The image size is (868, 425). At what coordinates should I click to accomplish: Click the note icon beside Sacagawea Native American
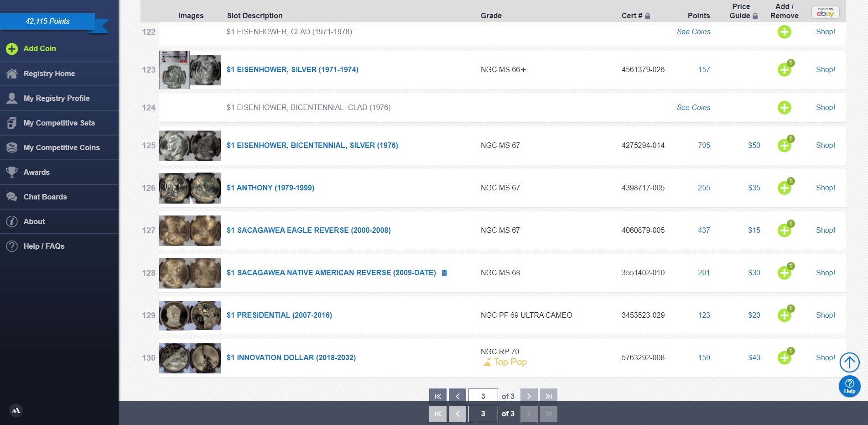click(444, 273)
